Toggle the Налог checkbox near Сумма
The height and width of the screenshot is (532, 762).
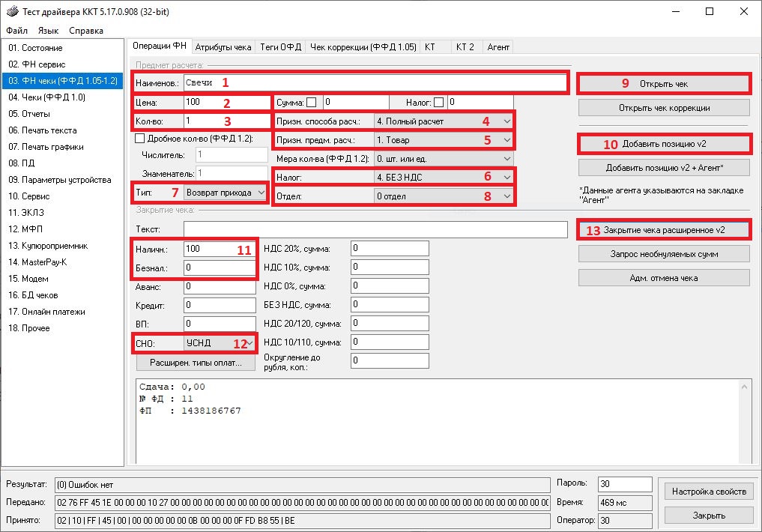pos(439,102)
